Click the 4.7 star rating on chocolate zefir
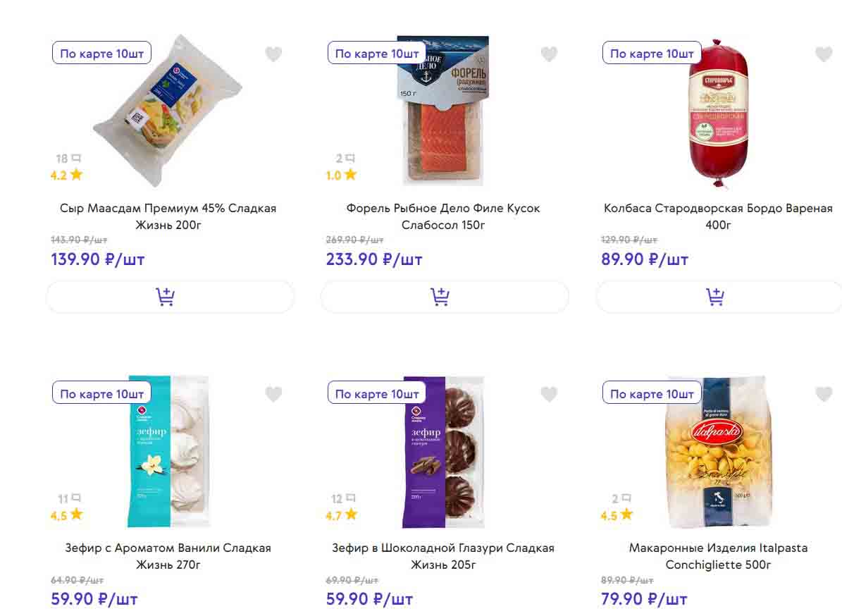The width and height of the screenshot is (842, 616). pyautogui.click(x=342, y=515)
